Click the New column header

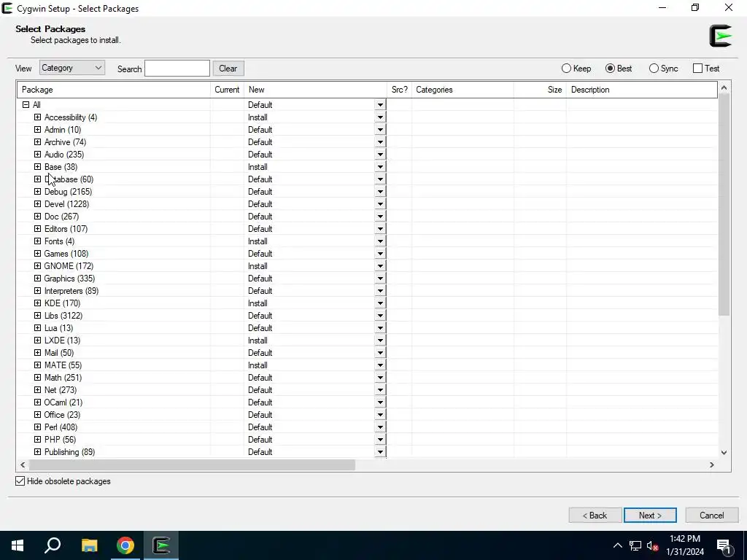coord(315,90)
